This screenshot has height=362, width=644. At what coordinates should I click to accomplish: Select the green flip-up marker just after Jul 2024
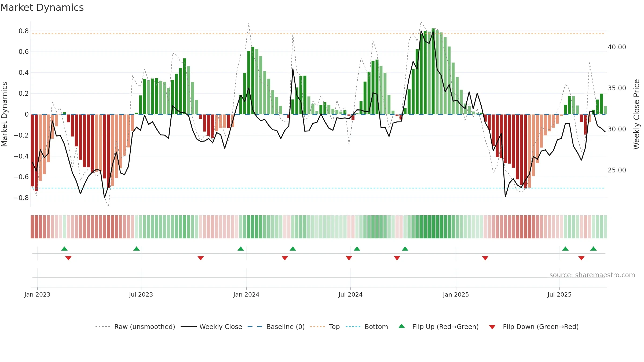point(357,249)
